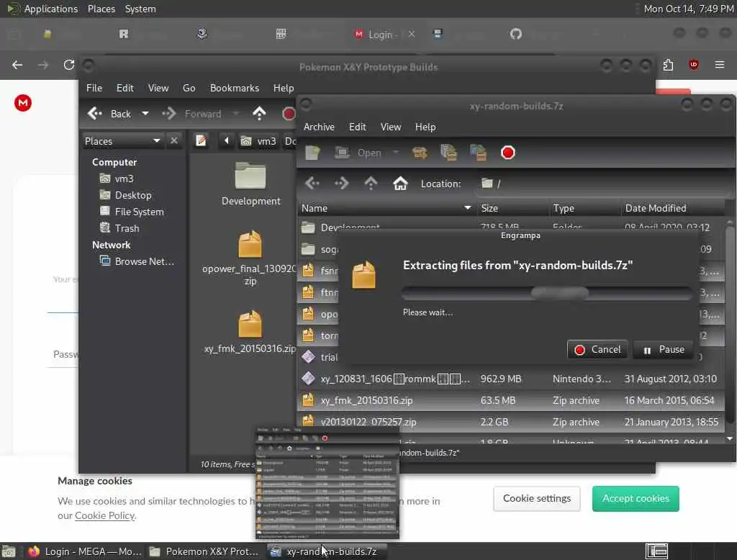Sort archive list by Name column
The width and height of the screenshot is (737, 560).
[x=386, y=208]
